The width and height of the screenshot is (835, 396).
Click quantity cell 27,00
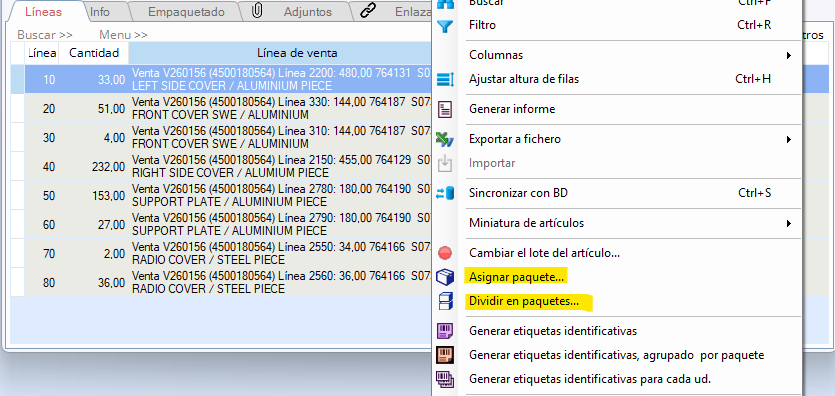(x=94, y=225)
